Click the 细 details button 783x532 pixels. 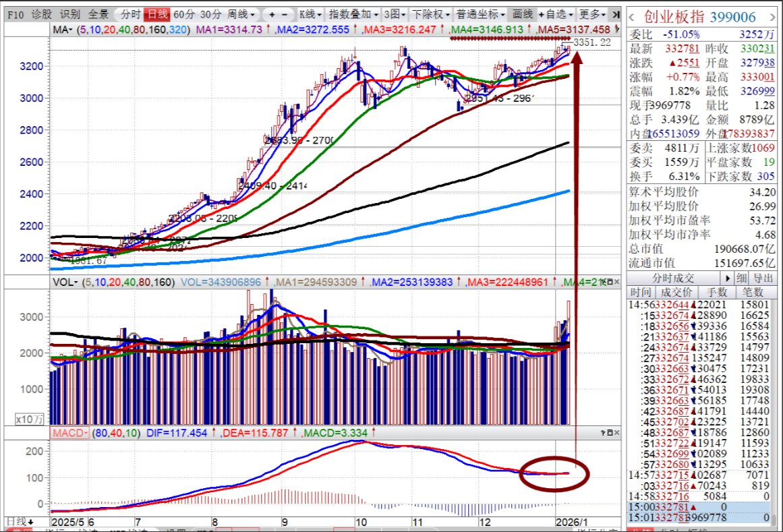741,278
